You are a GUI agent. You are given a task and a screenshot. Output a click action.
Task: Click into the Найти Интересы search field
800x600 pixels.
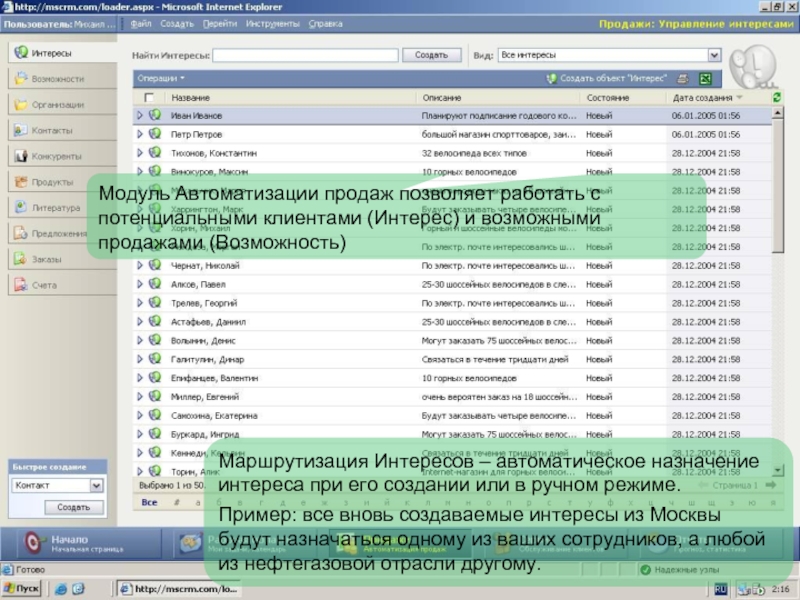tap(305, 55)
